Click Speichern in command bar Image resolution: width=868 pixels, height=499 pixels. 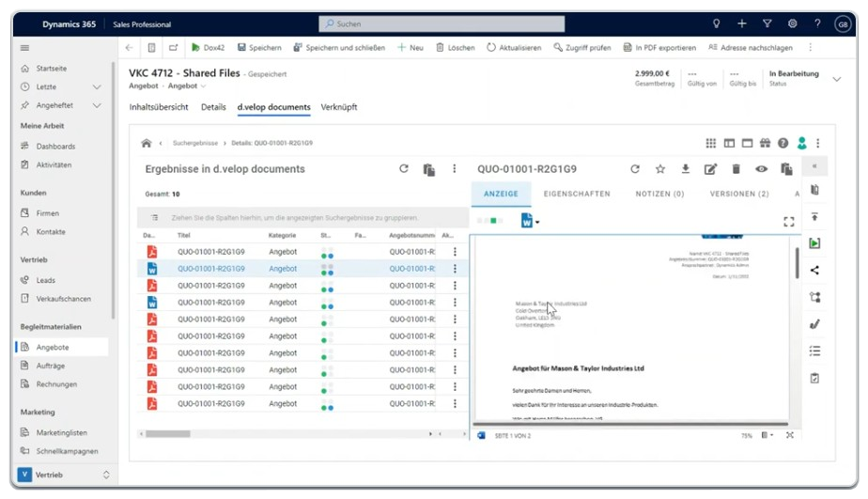click(259, 48)
